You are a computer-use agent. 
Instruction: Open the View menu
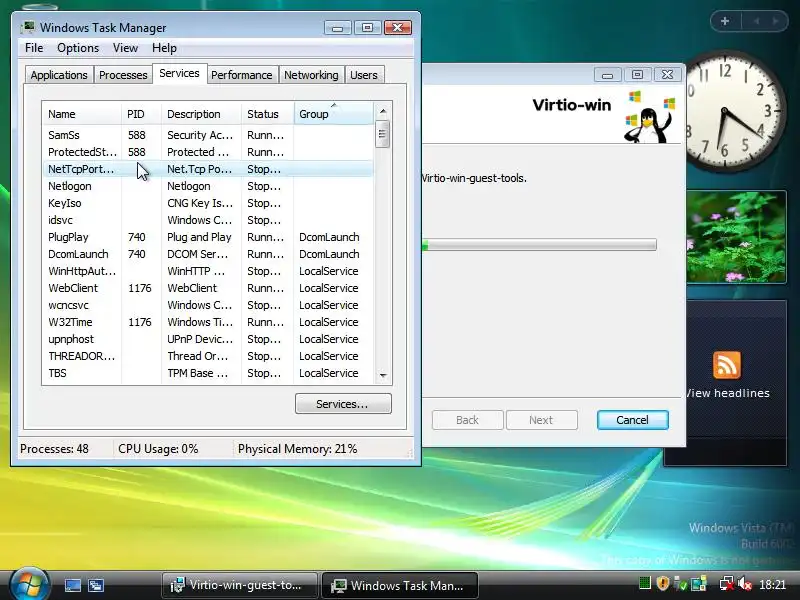point(126,48)
